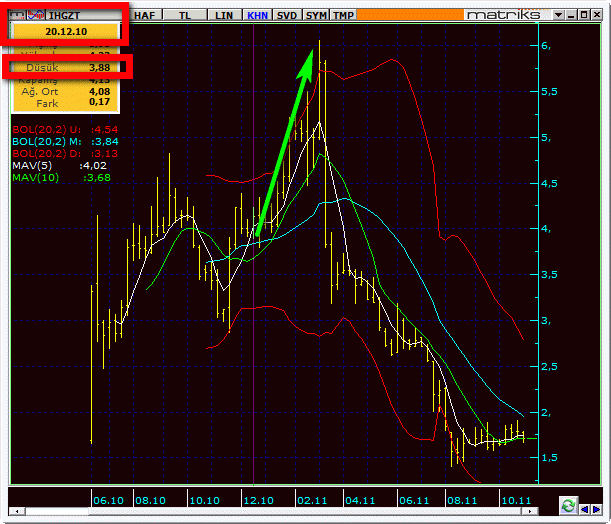Select the SYM symbol button

pos(316,15)
